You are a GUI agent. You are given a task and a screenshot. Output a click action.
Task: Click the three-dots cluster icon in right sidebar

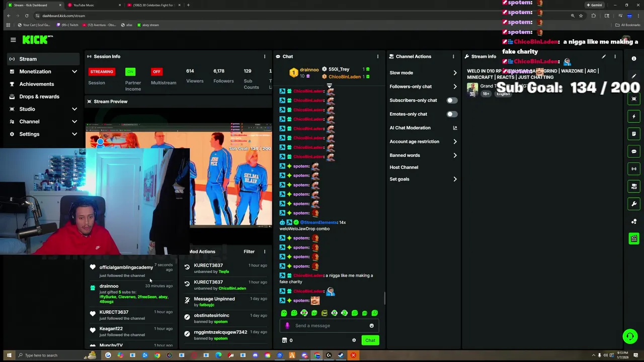tap(634, 221)
